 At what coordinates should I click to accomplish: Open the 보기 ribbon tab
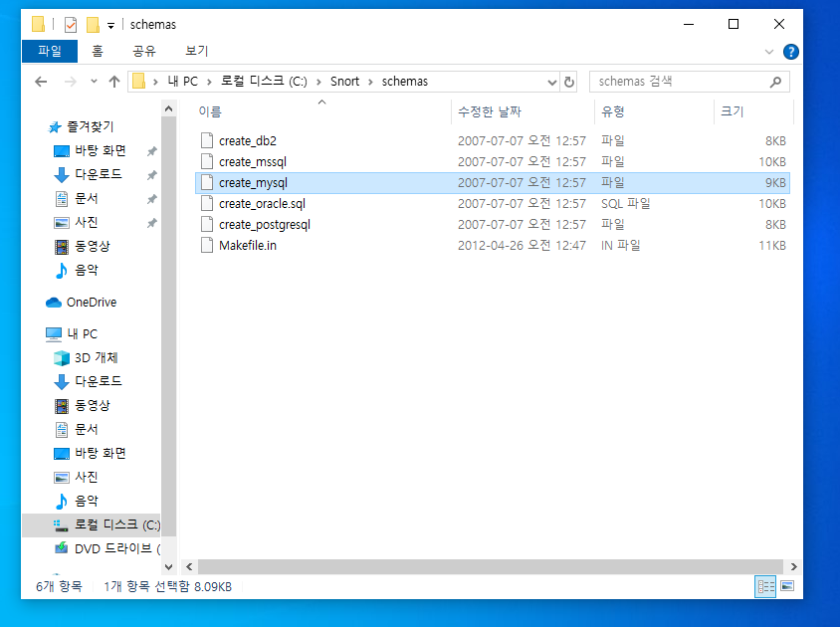(x=197, y=51)
